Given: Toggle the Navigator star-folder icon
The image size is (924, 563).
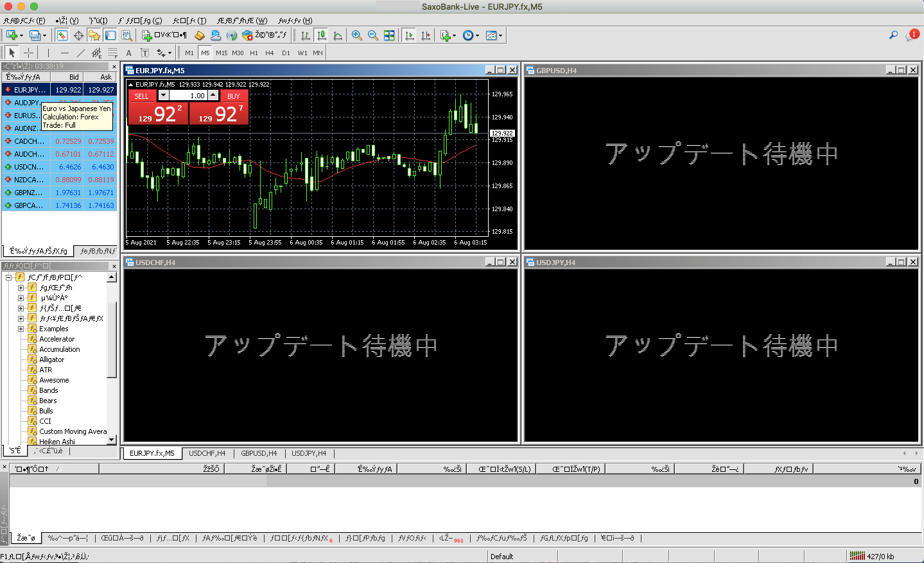Looking at the screenshot, I should tap(94, 35).
